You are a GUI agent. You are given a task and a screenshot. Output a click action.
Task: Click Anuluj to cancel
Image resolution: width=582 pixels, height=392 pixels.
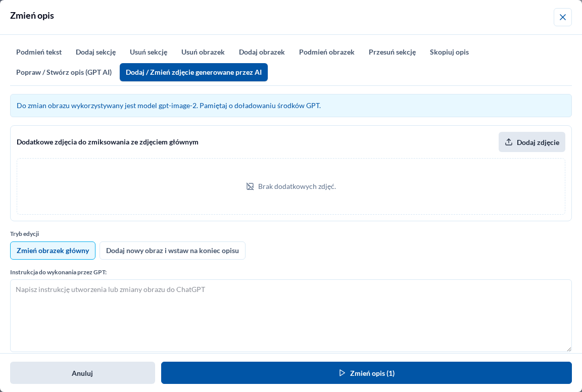pyautogui.click(x=82, y=373)
